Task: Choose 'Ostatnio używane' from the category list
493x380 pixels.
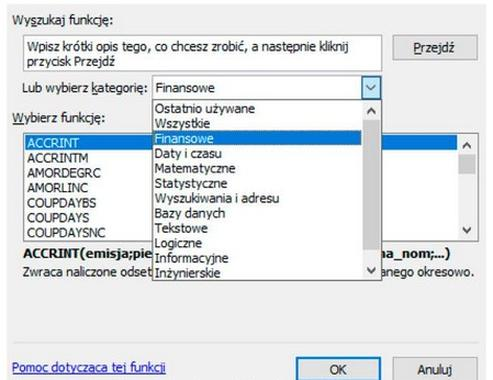Action: tap(257, 109)
